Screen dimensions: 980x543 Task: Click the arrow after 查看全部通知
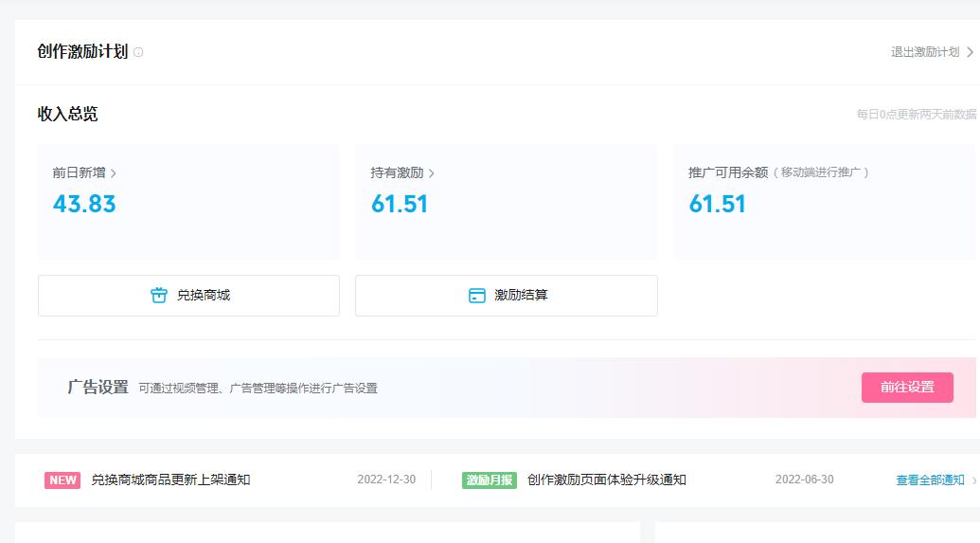point(973,480)
